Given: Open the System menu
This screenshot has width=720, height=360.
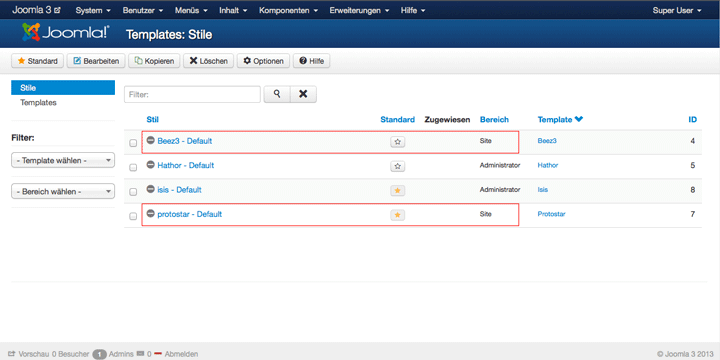Looking at the screenshot, I should 93,10.
